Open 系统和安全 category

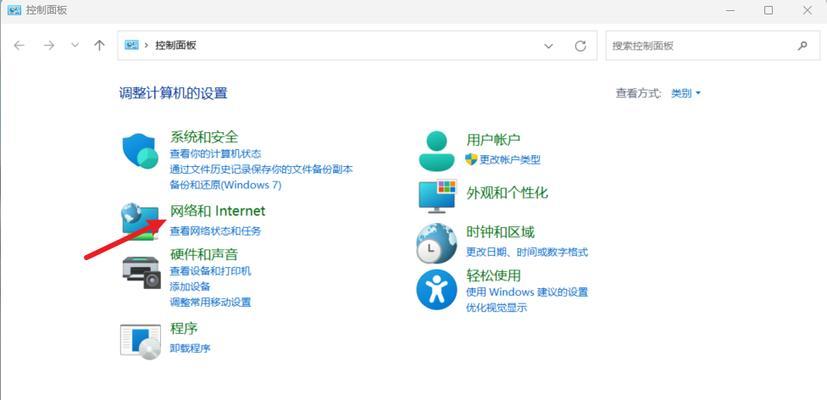point(204,137)
